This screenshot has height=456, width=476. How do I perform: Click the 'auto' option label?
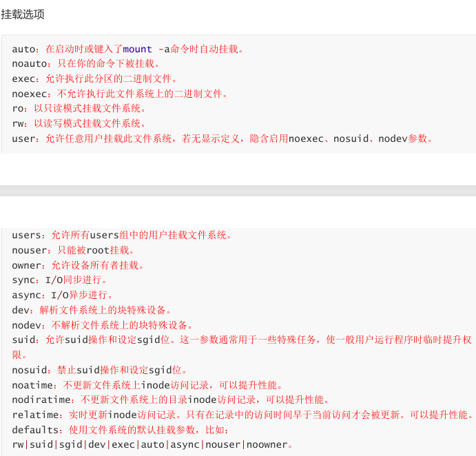click(x=23, y=49)
